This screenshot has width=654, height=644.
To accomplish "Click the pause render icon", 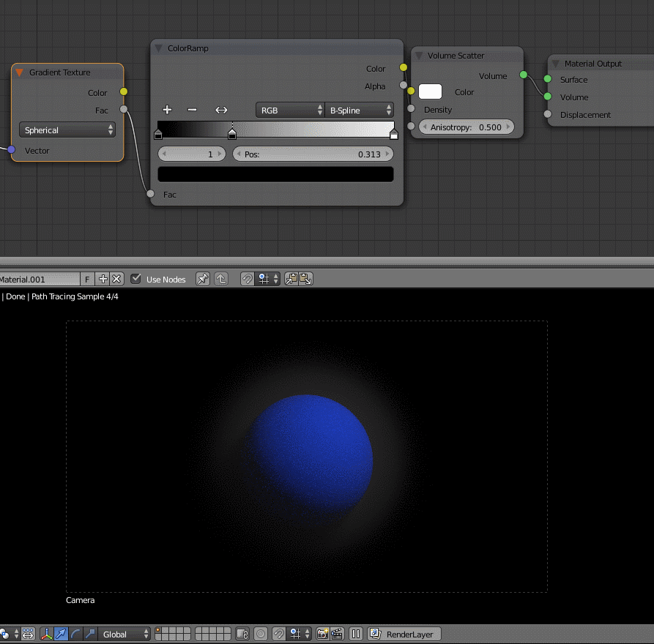I will point(355,634).
